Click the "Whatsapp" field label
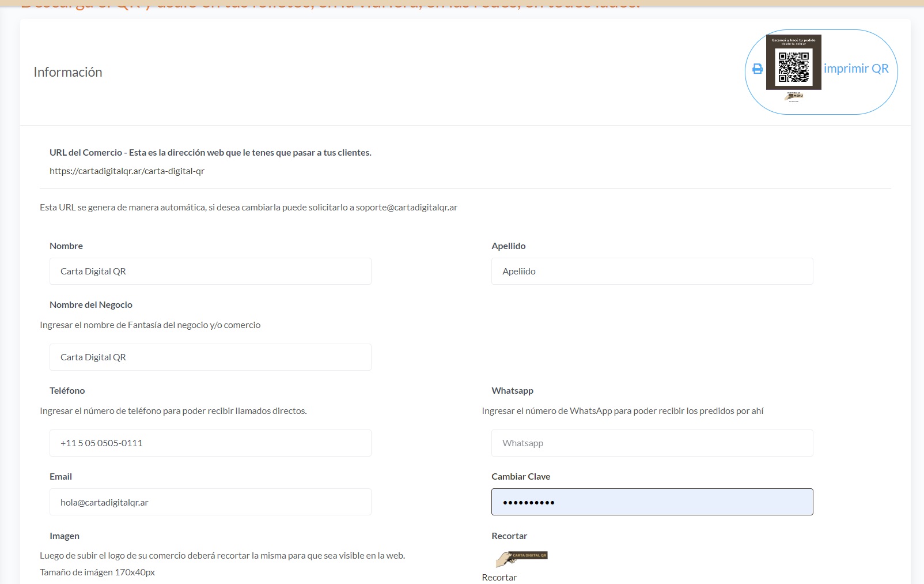The width and height of the screenshot is (924, 584). 512,391
